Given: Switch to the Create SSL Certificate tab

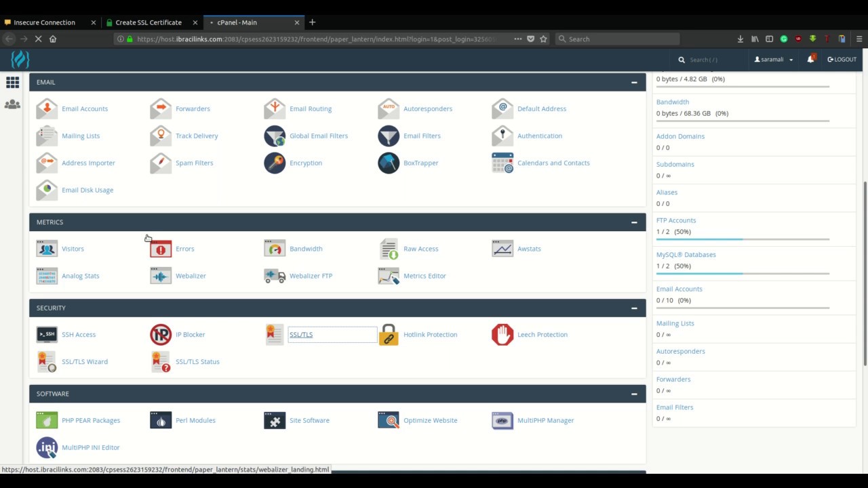Looking at the screenshot, I should [x=151, y=22].
